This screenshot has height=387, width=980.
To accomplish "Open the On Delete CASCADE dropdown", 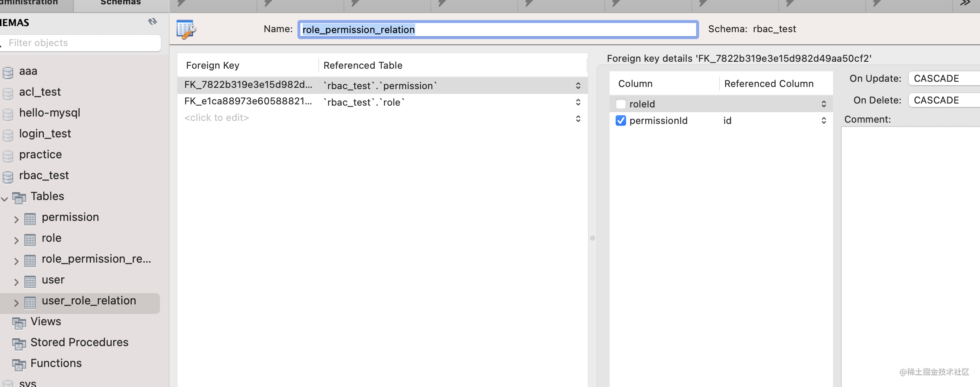I will coord(944,100).
